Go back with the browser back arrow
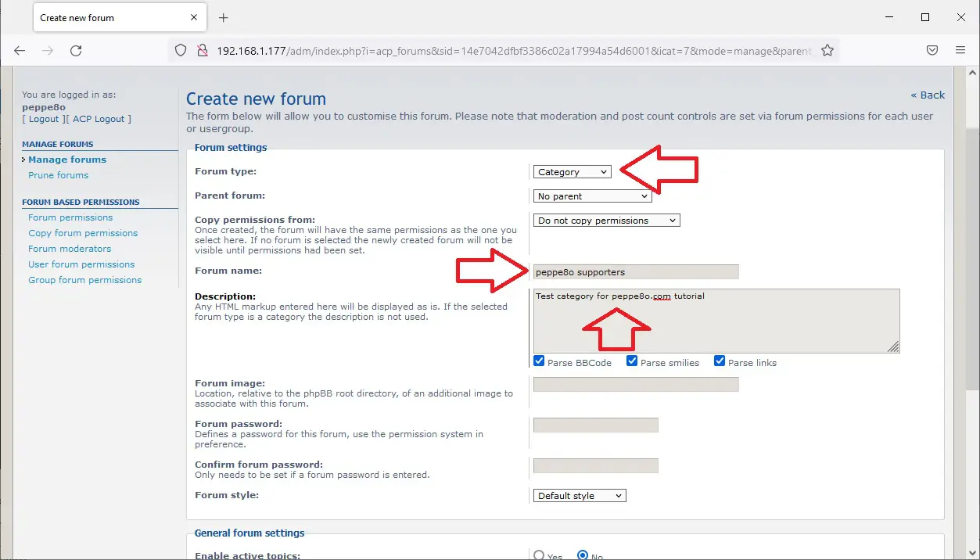The image size is (980, 560). [20, 50]
